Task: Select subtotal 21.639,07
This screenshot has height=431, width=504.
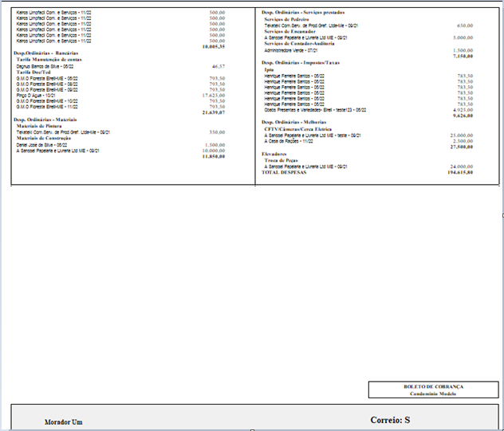Action: [x=214, y=112]
